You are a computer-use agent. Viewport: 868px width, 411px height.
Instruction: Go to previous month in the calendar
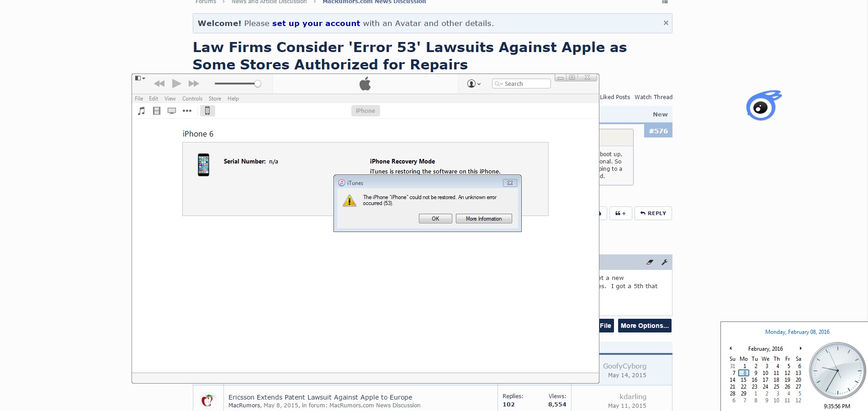730,348
